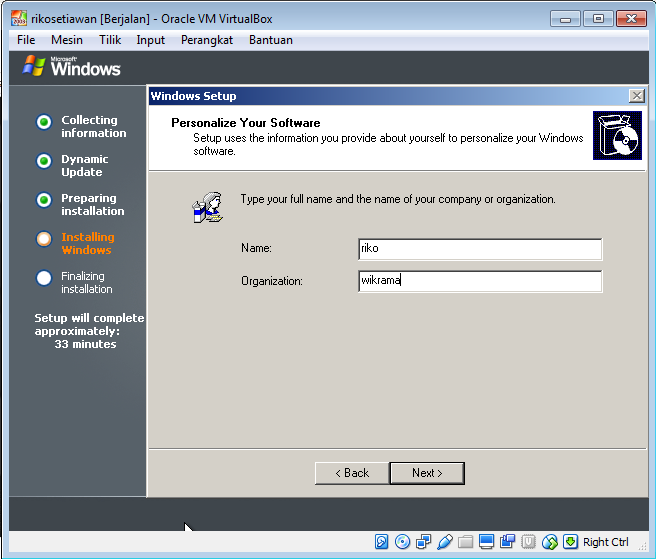Click the person at desk illustration icon
Viewport: 656px width, 559px height.
208,208
